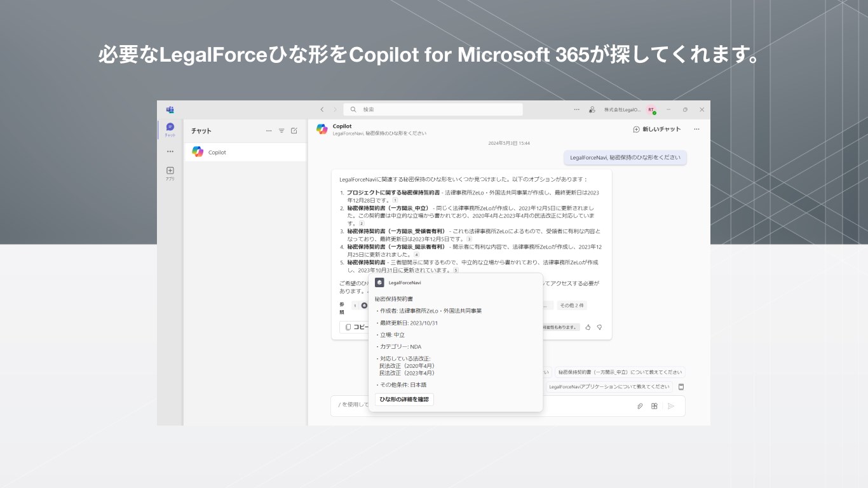Click the message input field
The image size is (868, 488).
[x=508, y=406]
